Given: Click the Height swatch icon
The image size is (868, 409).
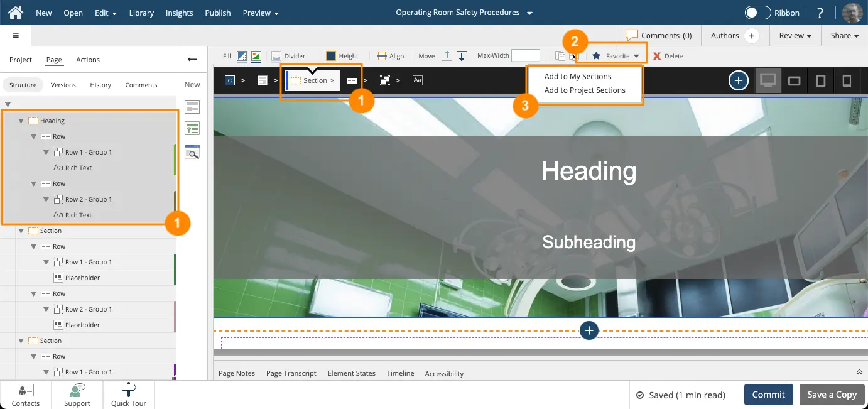Looking at the screenshot, I should (331, 56).
